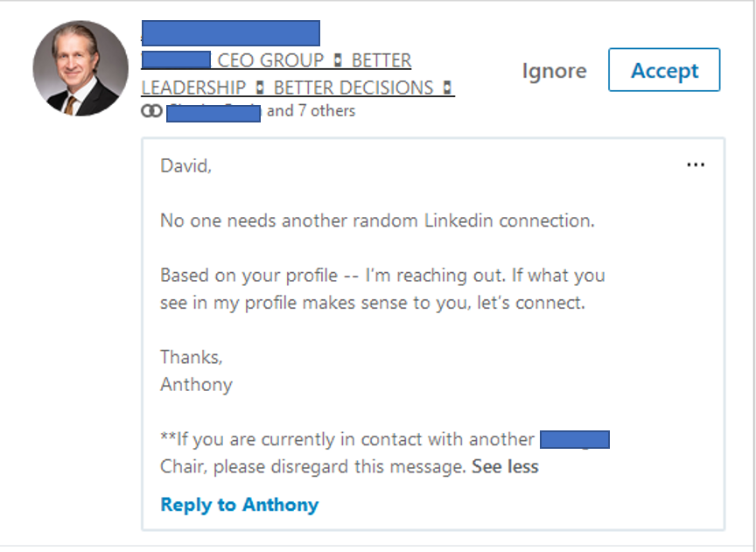
Task: Click the 'Thanks,' line in the message
Action: [191, 357]
